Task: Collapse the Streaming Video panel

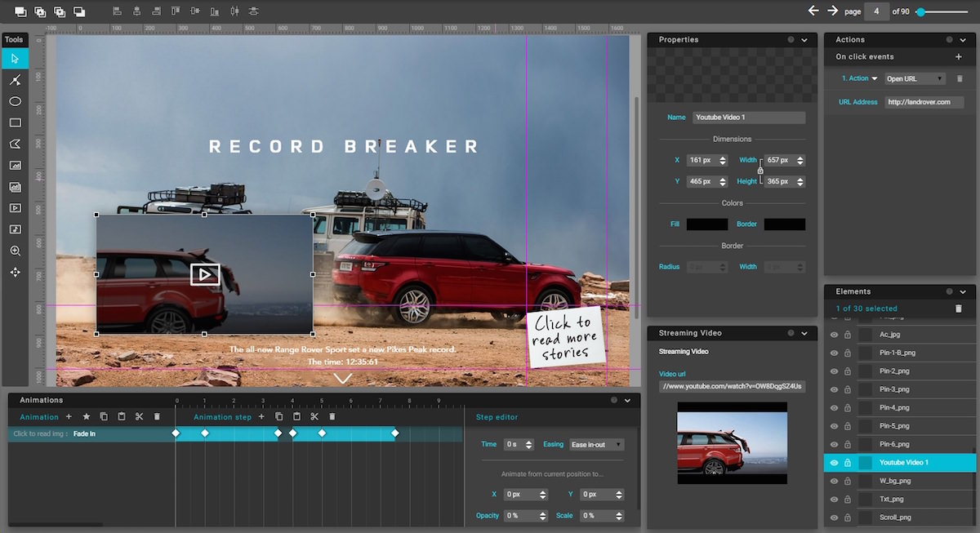Action: [804, 333]
